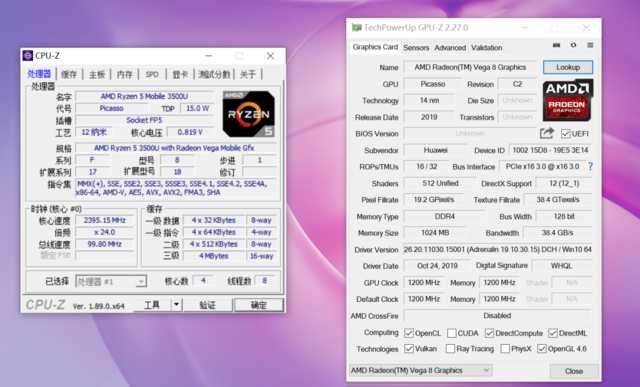Click the 512 Unified Shaders value

(440, 183)
